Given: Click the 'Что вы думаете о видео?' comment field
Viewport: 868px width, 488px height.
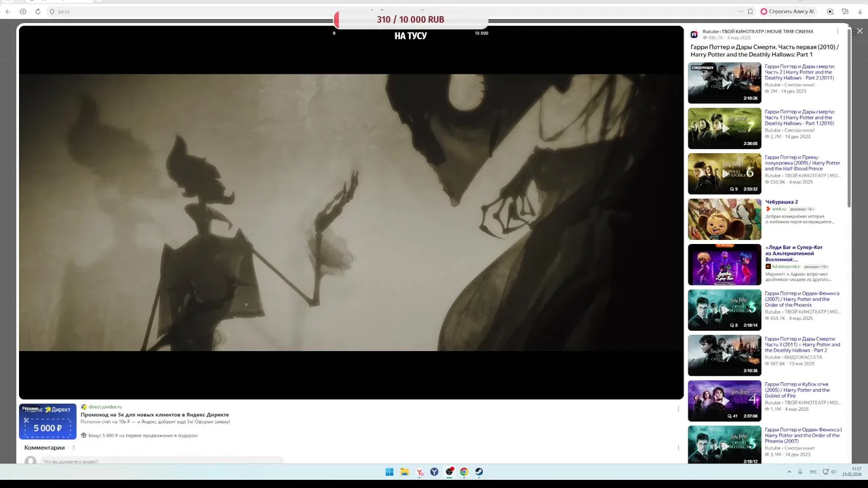Looking at the screenshot, I should coord(163,461).
